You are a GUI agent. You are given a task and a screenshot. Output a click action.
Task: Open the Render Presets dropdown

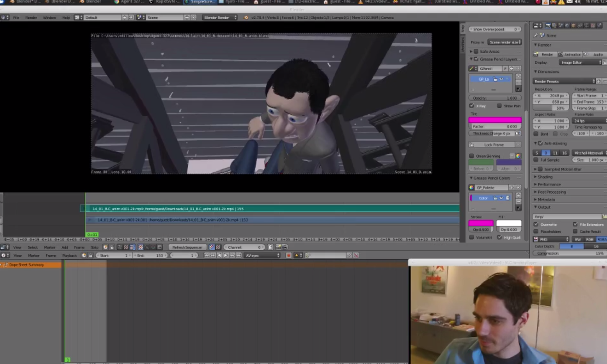coord(564,81)
